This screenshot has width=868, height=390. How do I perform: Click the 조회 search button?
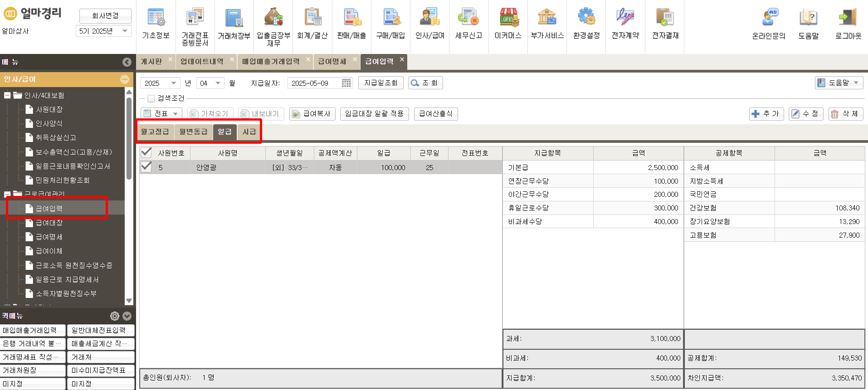(x=425, y=83)
